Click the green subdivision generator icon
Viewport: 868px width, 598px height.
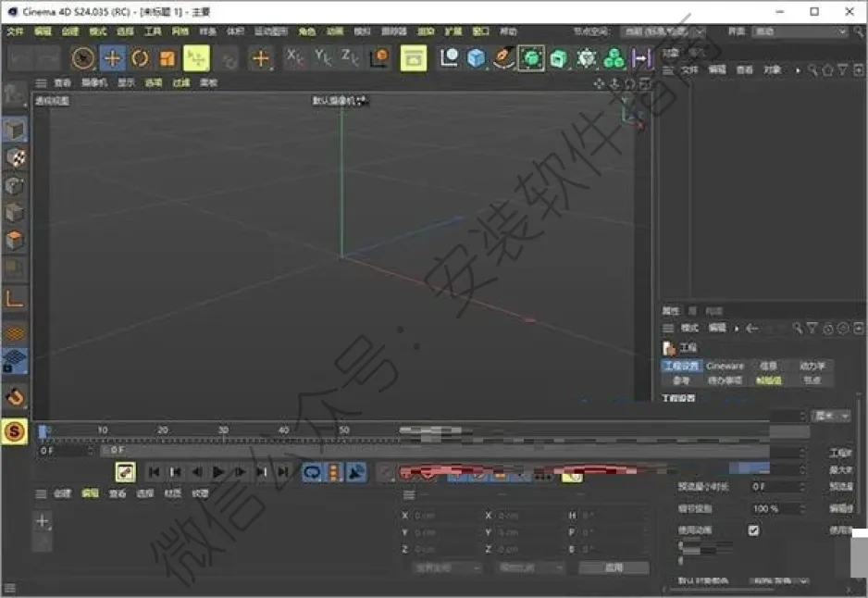(x=531, y=58)
